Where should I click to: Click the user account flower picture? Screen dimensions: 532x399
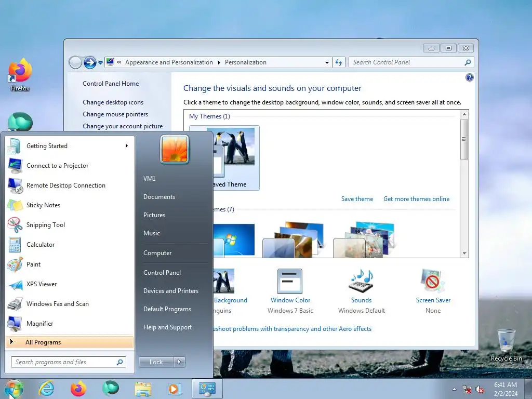pyautogui.click(x=175, y=149)
